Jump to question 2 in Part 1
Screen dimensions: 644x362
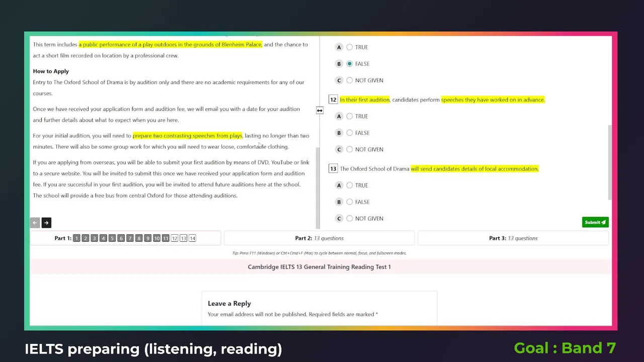[x=86, y=238]
